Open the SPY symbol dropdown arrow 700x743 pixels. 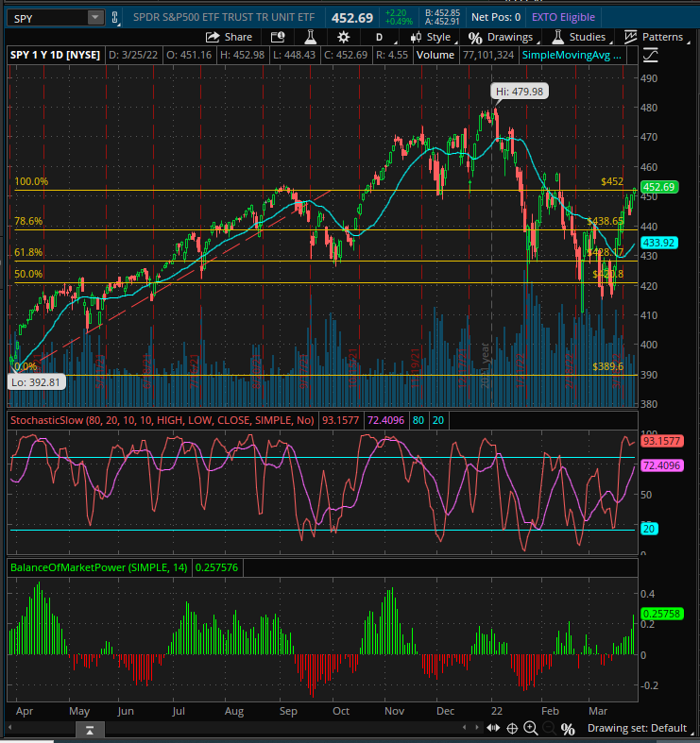click(x=94, y=17)
